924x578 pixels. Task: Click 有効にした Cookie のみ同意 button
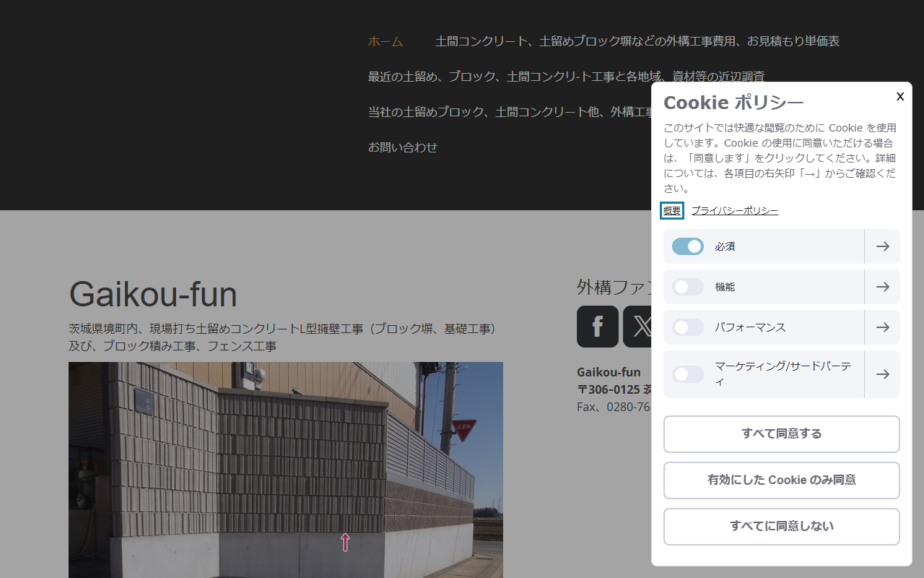point(782,480)
